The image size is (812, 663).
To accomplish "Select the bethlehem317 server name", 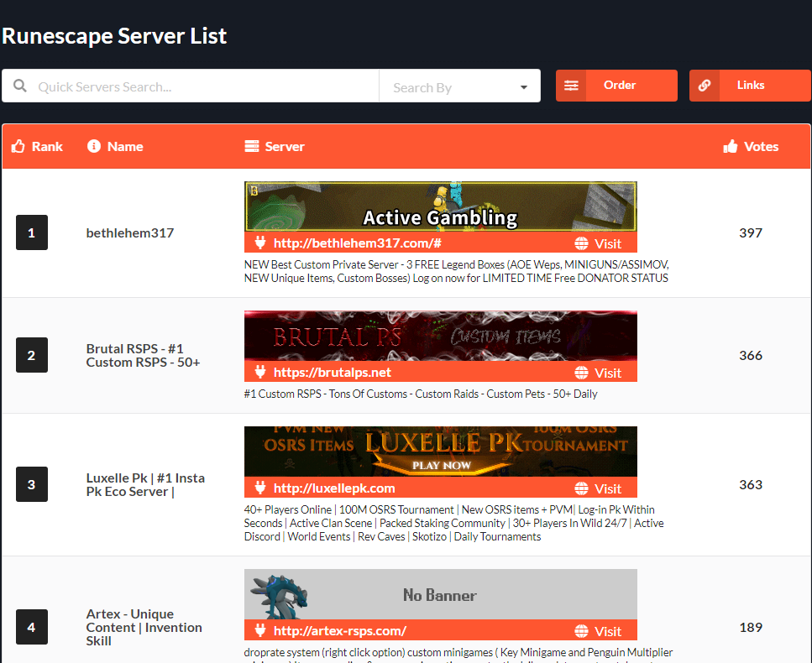I will coord(130,233).
